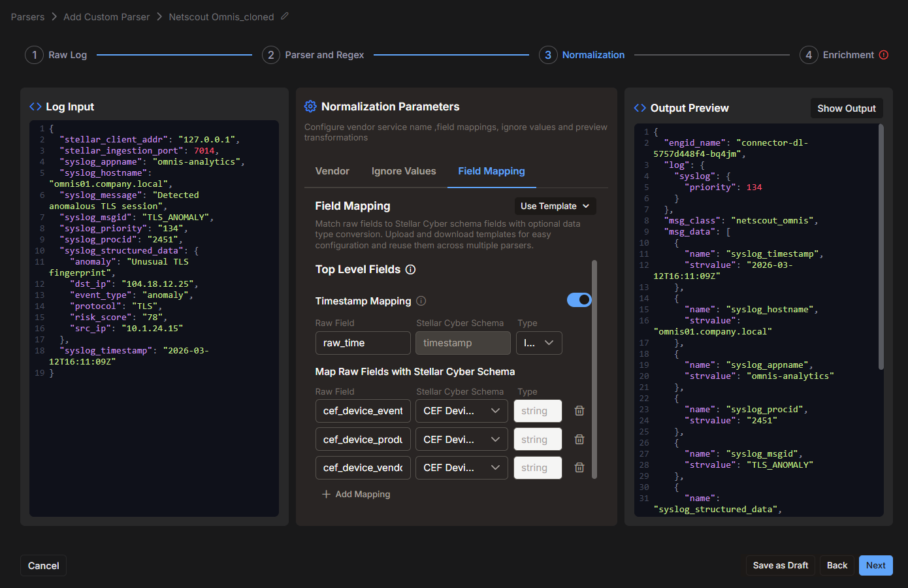Click the Type field of cef_device_vendor row
The height and width of the screenshot is (588, 908).
(x=538, y=468)
